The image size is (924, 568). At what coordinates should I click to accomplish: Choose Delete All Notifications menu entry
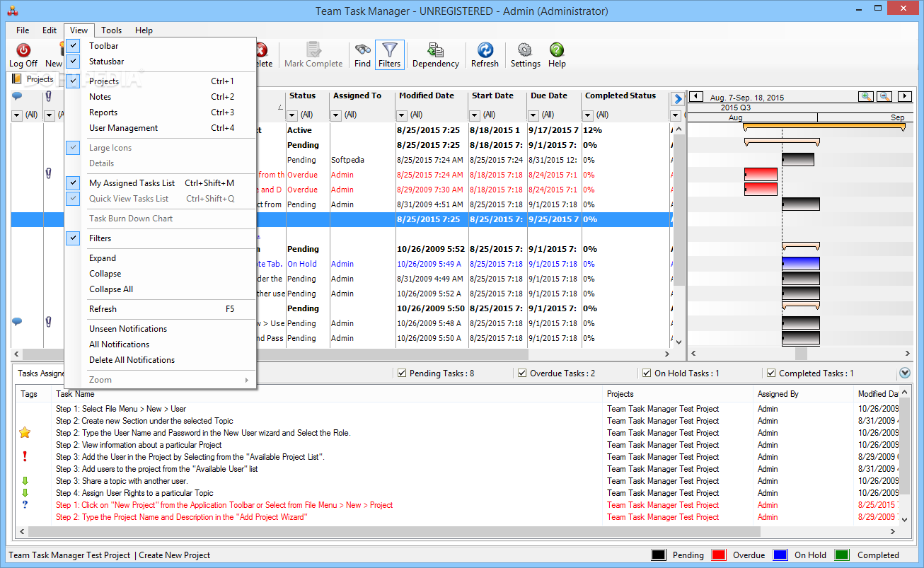coord(160,360)
